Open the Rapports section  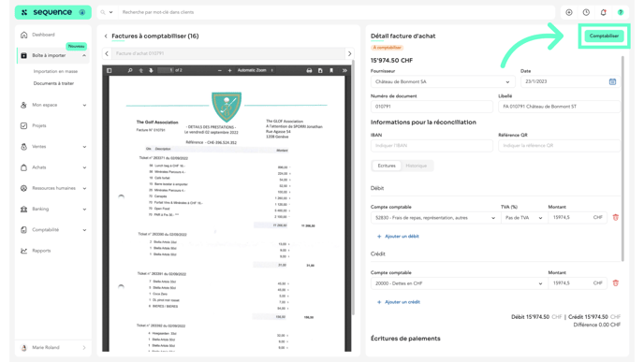coord(41,251)
